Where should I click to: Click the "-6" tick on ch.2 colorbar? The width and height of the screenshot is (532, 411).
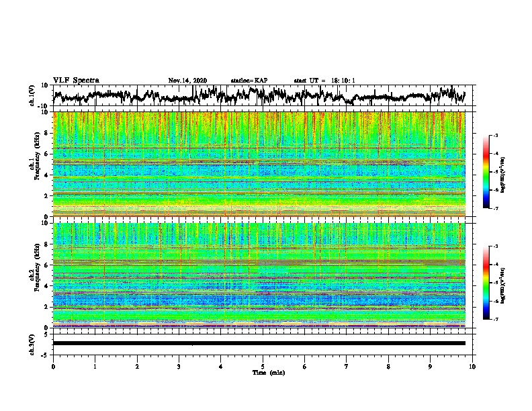click(x=496, y=301)
